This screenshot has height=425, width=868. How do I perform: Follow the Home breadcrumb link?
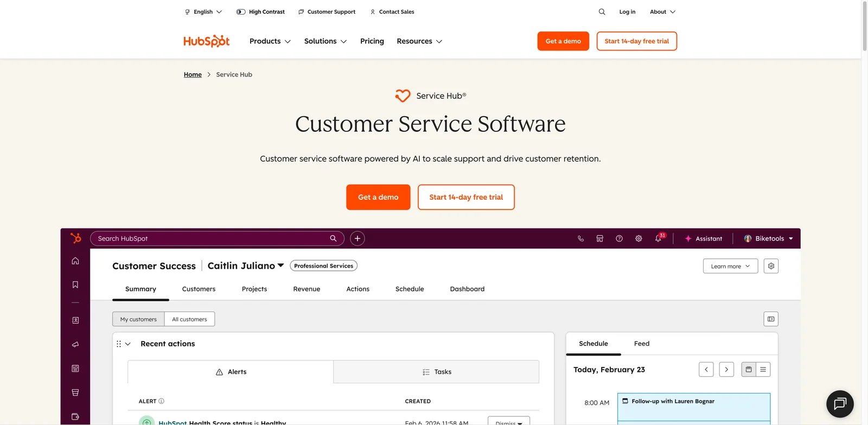coord(193,74)
